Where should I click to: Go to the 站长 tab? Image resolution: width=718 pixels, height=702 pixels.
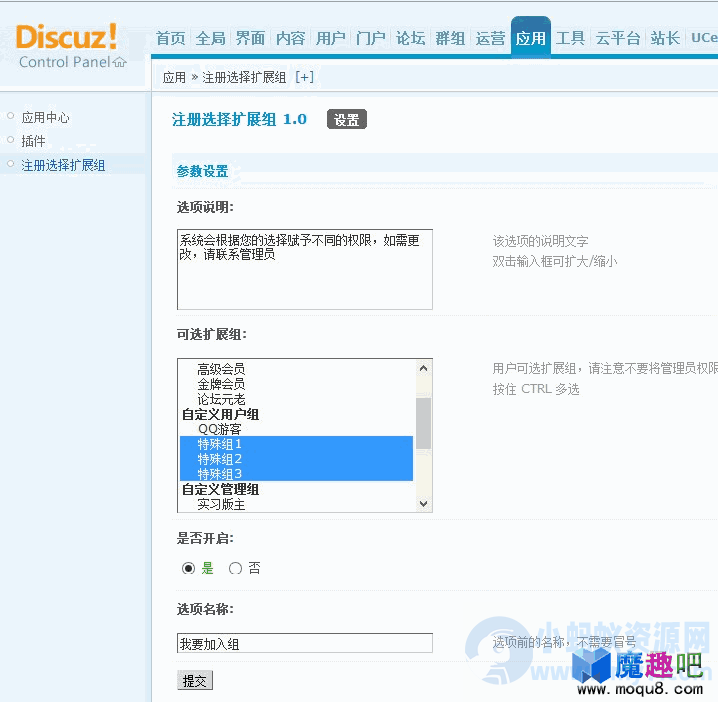(665, 38)
